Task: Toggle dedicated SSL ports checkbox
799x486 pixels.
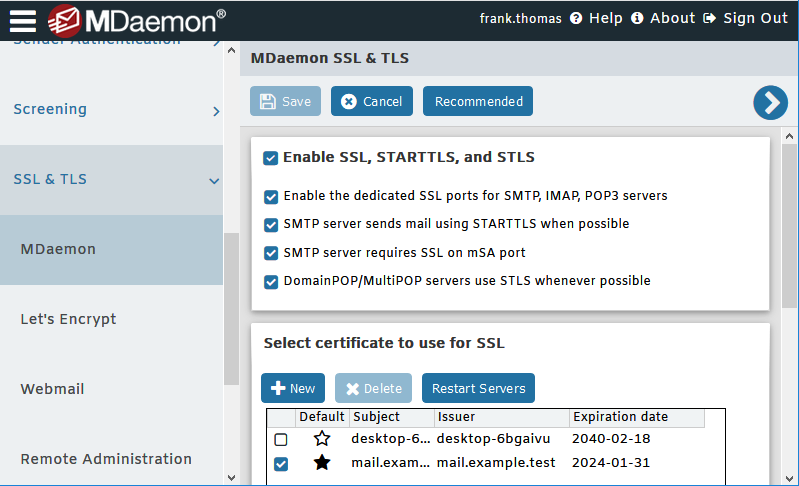Action: 271,197
